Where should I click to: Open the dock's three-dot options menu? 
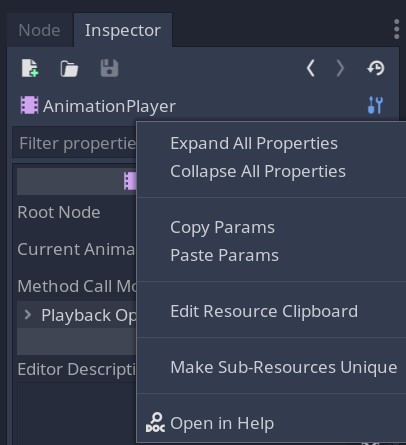pos(396,29)
